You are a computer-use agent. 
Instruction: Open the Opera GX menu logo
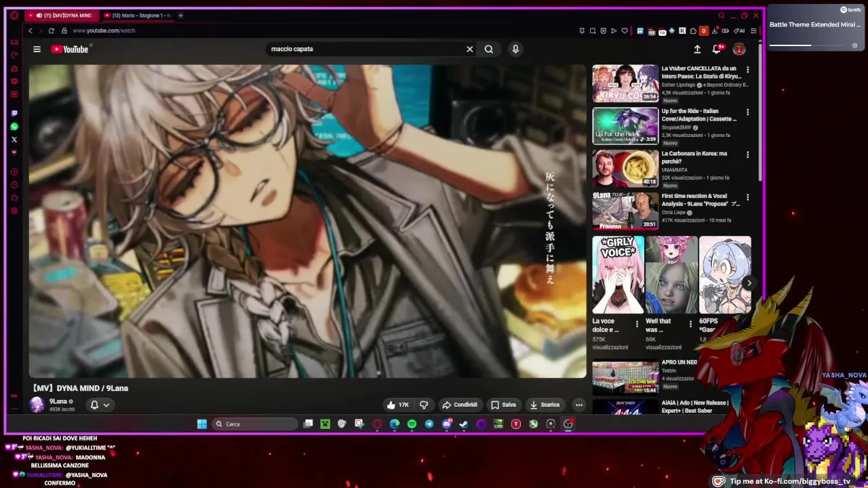click(x=14, y=15)
